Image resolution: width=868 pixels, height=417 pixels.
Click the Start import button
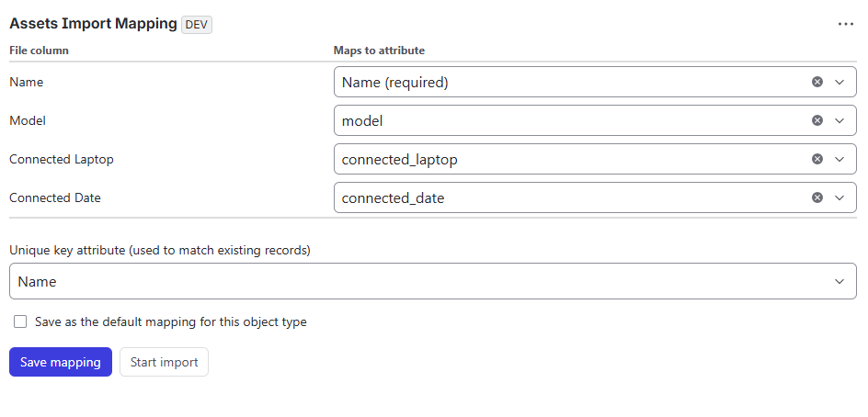[164, 362]
